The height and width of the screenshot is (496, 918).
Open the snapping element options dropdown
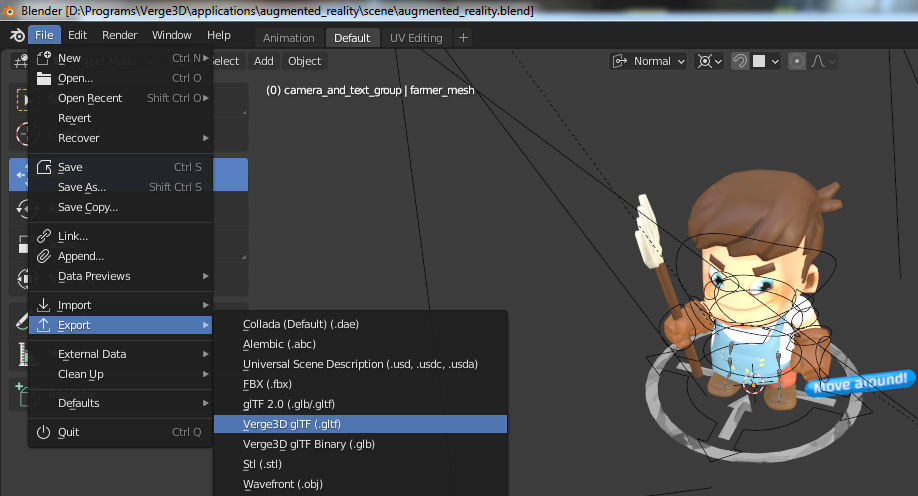(x=766, y=61)
